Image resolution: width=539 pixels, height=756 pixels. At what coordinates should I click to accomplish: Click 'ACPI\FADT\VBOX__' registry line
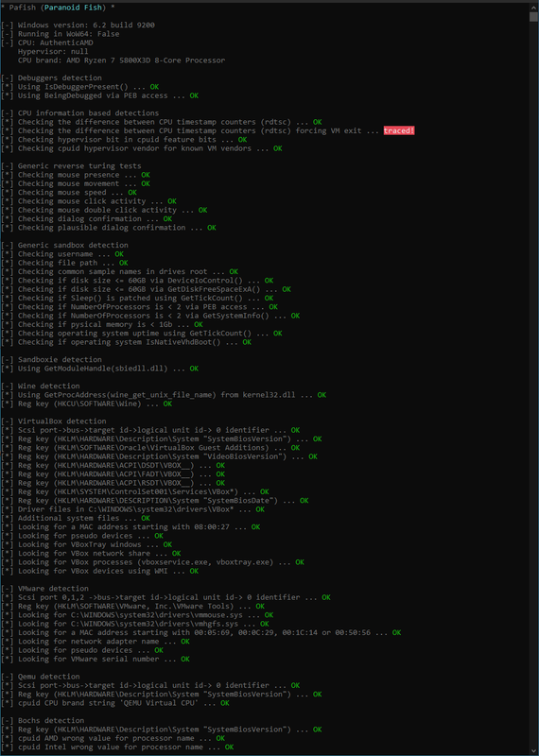coord(113,474)
